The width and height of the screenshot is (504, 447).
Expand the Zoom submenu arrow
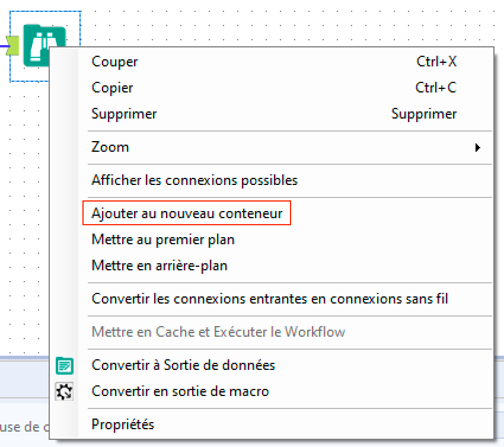(477, 147)
